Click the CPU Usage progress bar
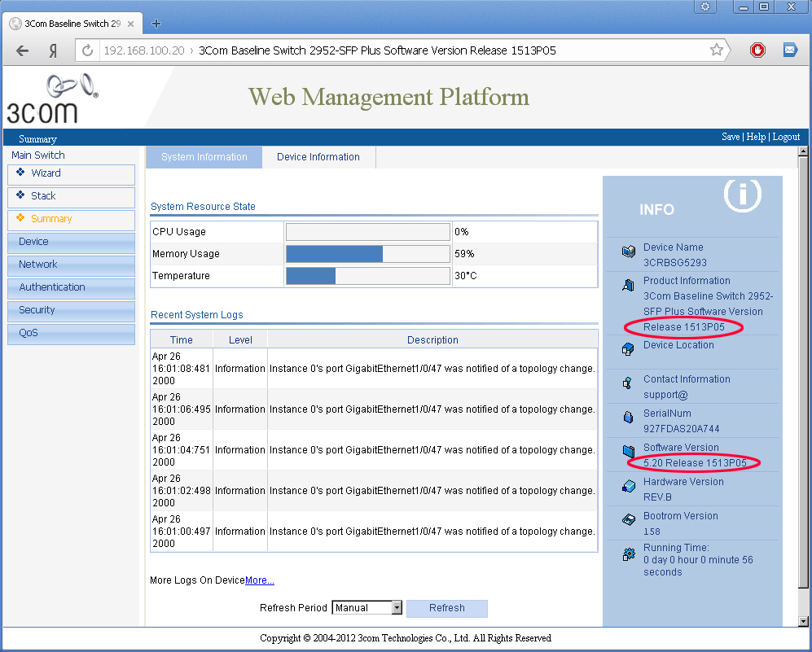 [x=367, y=232]
